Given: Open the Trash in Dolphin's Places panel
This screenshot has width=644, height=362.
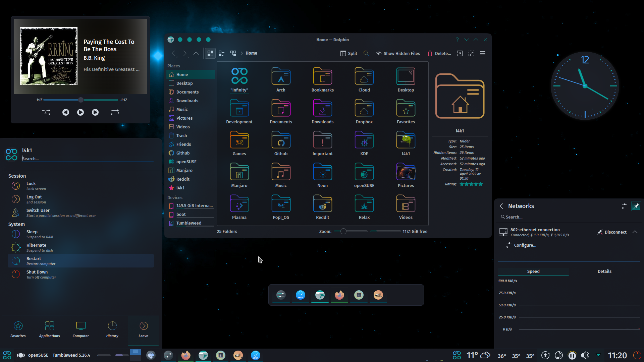Looking at the screenshot, I should pyautogui.click(x=181, y=135).
